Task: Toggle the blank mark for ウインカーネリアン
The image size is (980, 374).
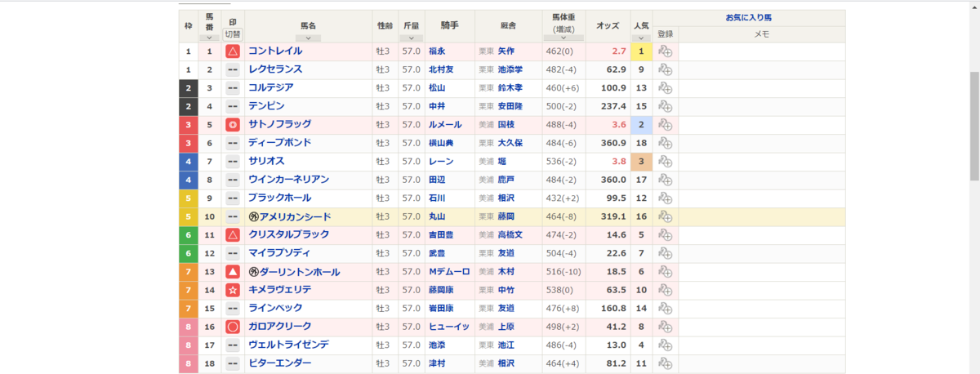Action: [233, 180]
